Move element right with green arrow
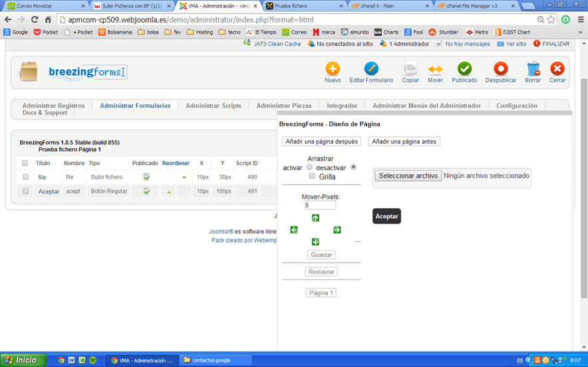588x367 pixels. (337, 230)
